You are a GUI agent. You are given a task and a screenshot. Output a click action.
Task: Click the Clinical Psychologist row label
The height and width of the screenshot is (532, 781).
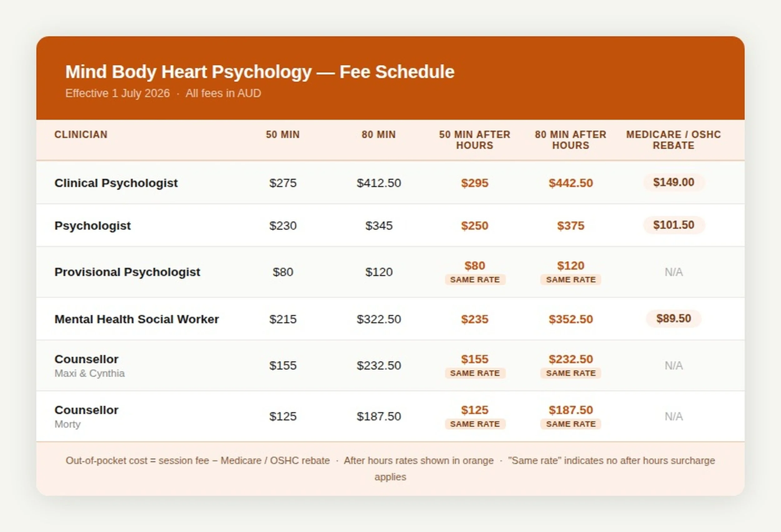116,183
